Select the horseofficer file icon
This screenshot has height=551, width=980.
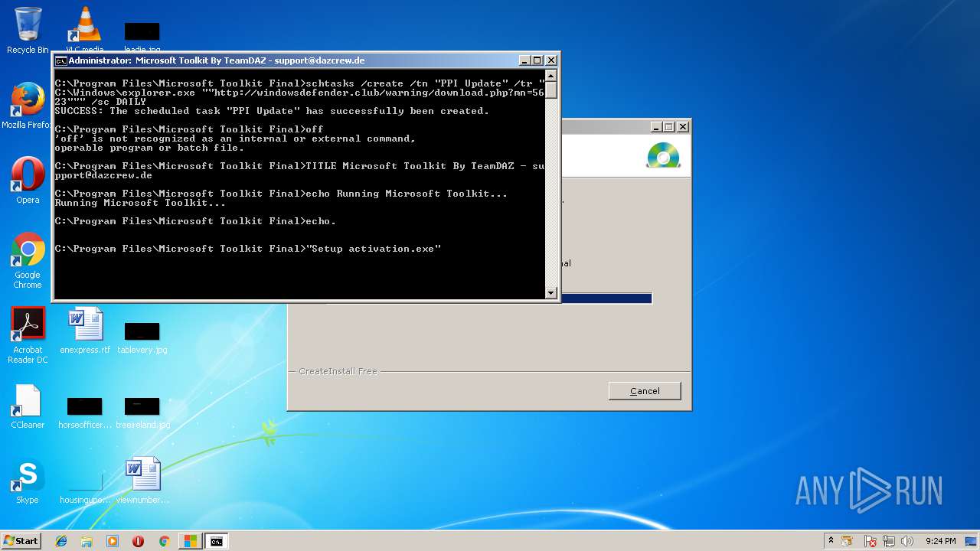pos(85,412)
